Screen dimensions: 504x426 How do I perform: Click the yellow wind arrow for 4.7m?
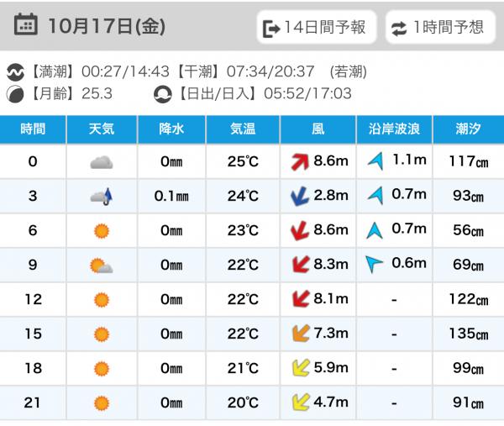pyautogui.click(x=299, y=402)
